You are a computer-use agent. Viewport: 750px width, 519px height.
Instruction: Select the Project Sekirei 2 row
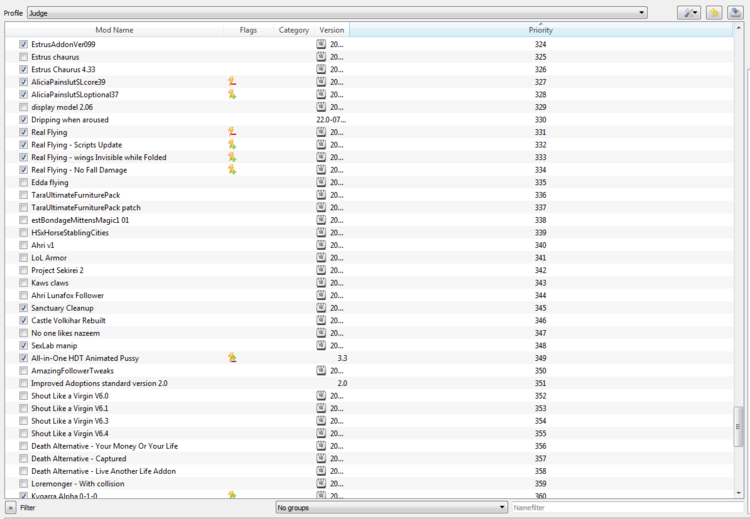[x=368, y=270]
